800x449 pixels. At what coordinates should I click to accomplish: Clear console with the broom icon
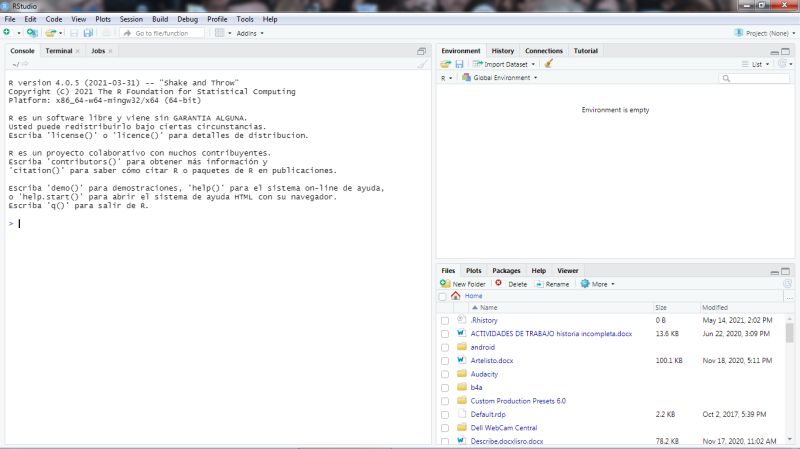(422, 64)
